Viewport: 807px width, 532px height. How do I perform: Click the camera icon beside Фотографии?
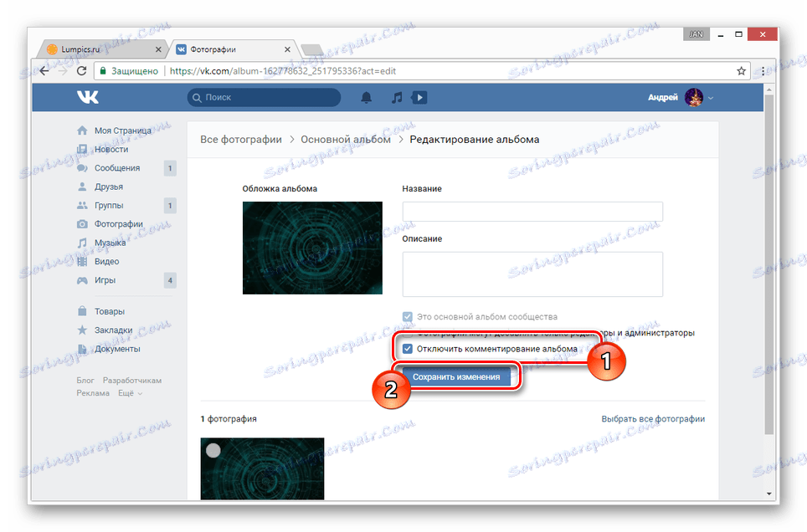click(82, 224)
